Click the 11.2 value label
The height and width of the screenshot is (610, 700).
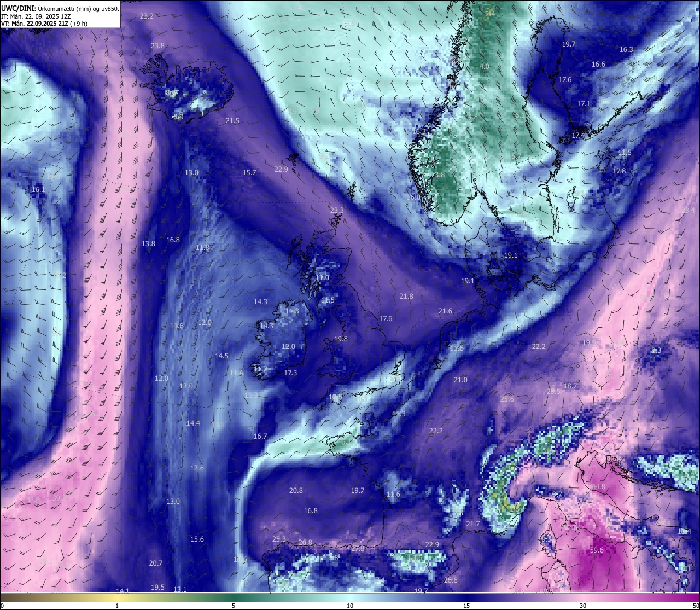tap(260, 370)
